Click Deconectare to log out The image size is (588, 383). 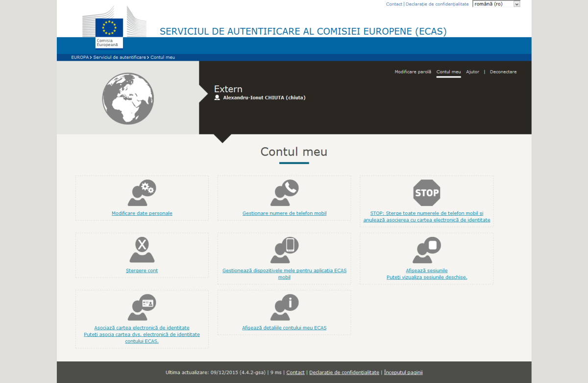[503, 72]
